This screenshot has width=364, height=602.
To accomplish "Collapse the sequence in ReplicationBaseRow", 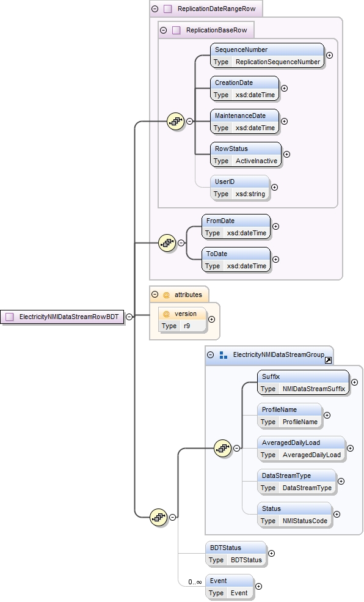I will point(190,122).
